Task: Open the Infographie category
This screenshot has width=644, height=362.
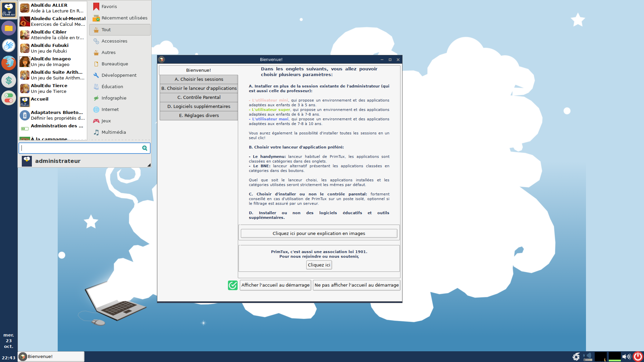Action: [120, 98]
